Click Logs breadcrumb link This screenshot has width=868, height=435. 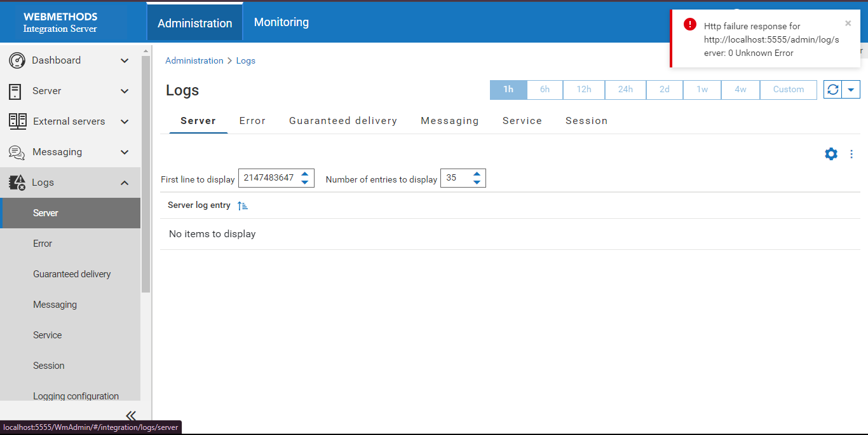[246, 61]
